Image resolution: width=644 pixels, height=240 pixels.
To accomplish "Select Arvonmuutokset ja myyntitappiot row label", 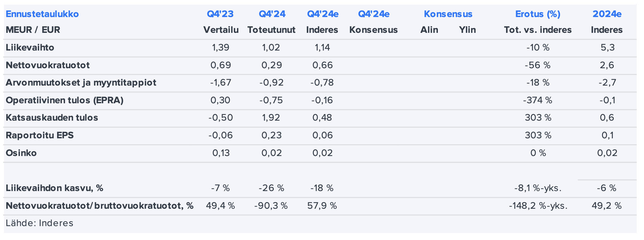I will click(81, 83).
